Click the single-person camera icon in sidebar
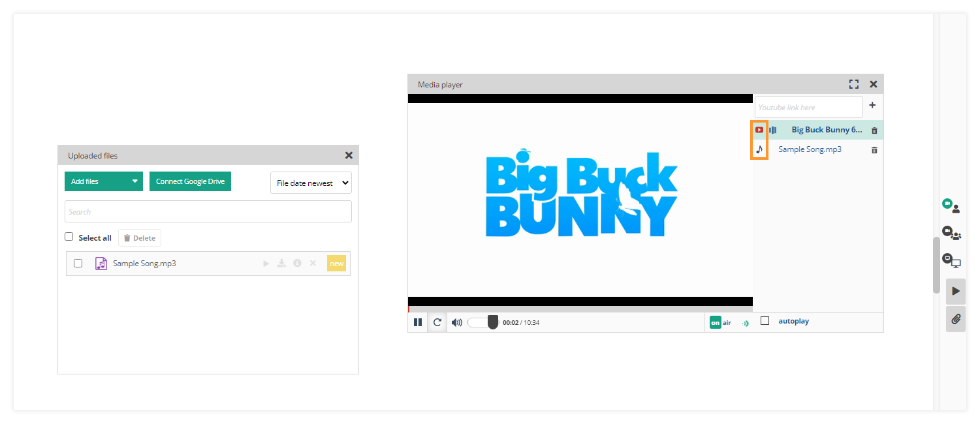This screenshot has width=980, height=424. [951, 205]
